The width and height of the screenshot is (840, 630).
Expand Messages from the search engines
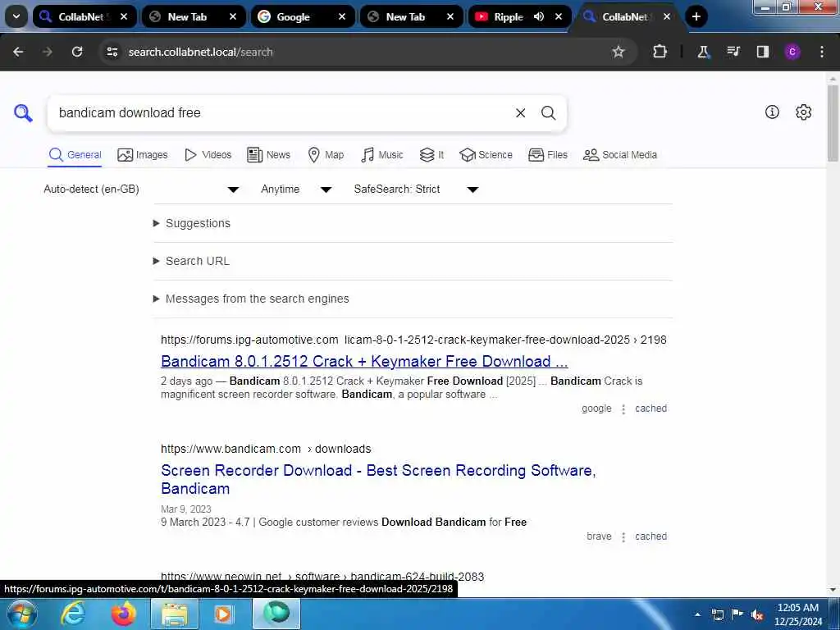(x=251, y=299)
